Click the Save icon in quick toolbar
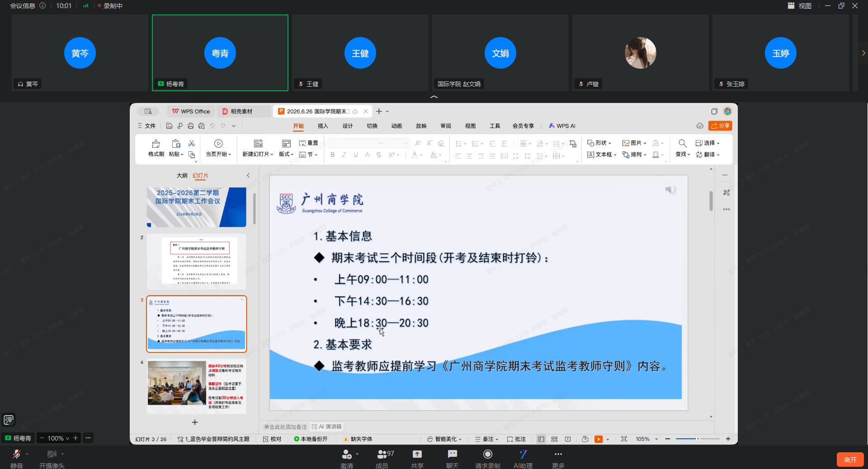 click(169, 126)
